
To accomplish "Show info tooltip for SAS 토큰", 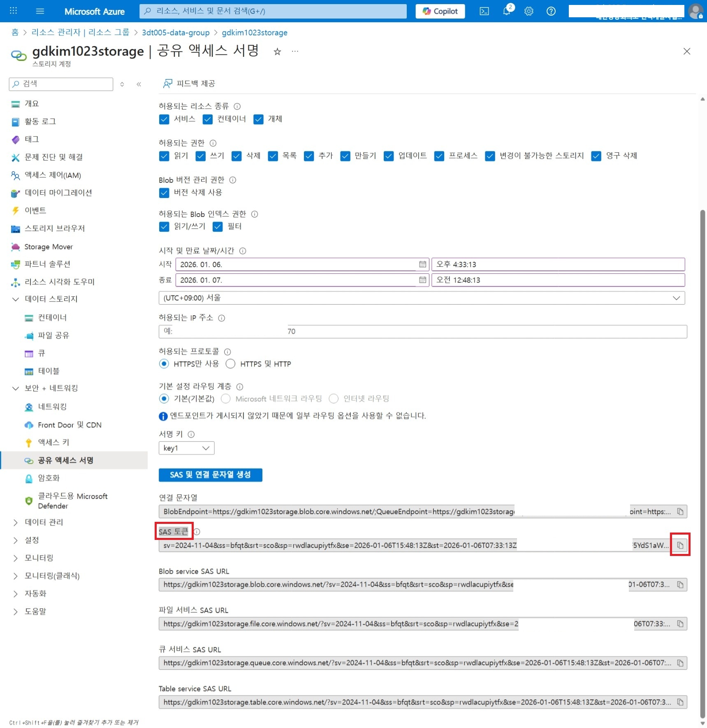I will coord(197,532).
